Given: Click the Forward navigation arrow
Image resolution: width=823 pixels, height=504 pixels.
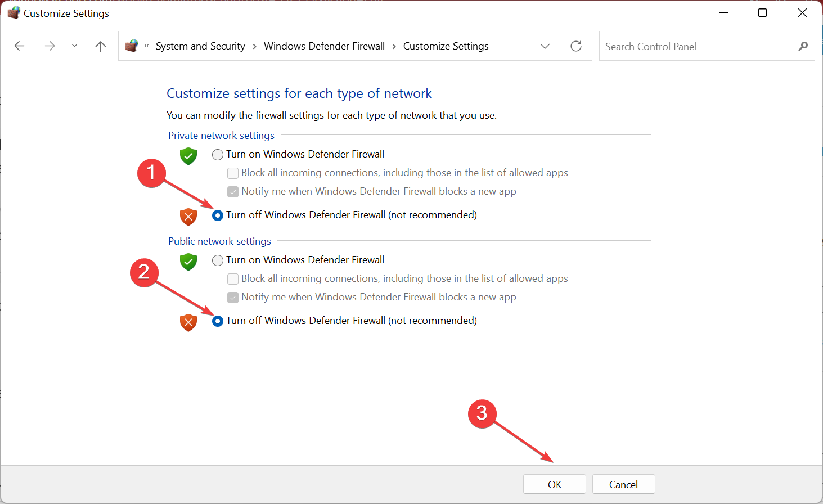Looking at the screenshot, I should tap(50, 46).
